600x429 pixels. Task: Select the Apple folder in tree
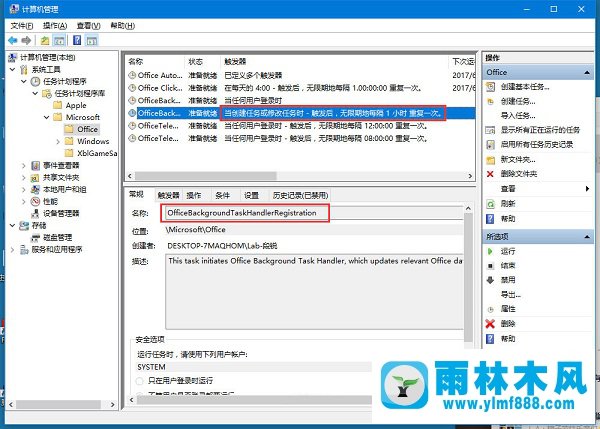(76, 105)
